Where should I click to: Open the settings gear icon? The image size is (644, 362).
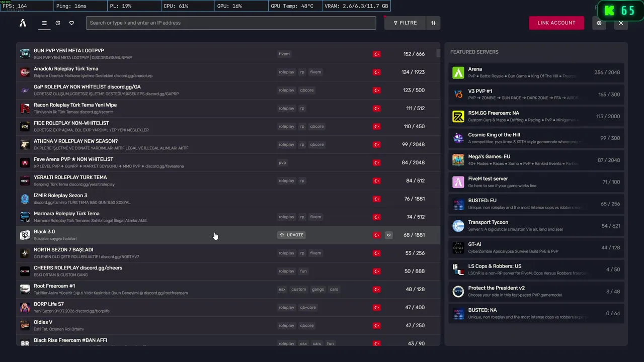(599, 23)
